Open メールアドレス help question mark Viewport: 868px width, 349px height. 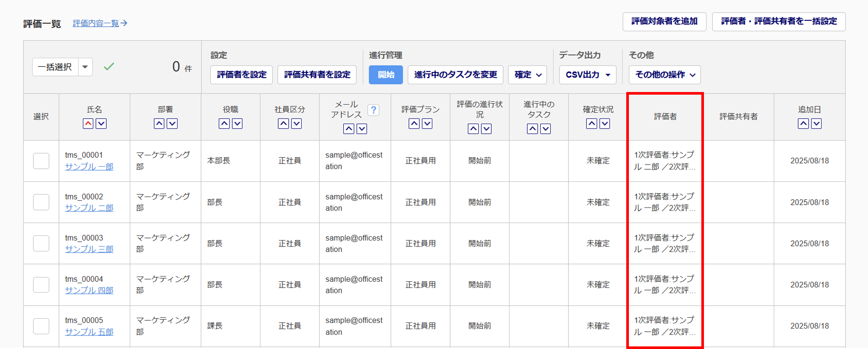point(373,110)
